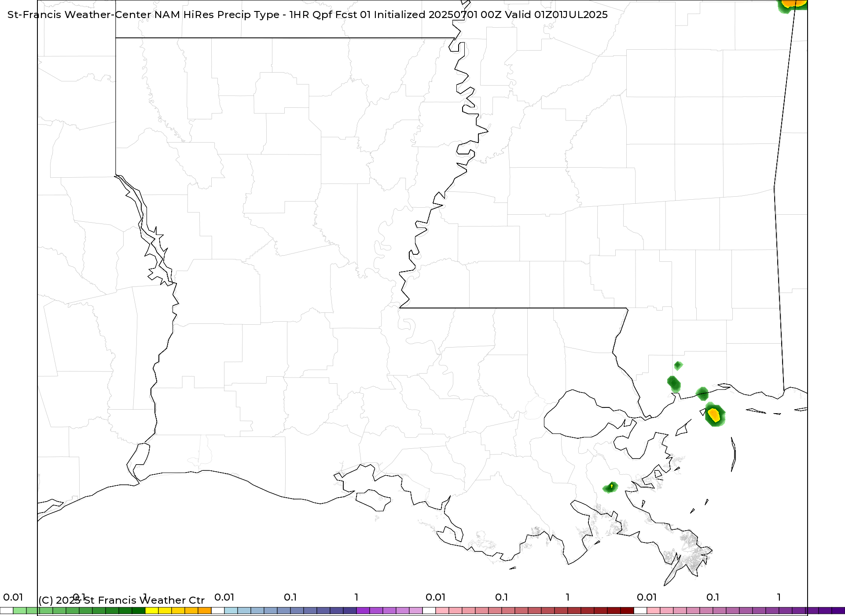Click the "0.01" label above the green scale
Screen dimensions: 845x616
13,597
